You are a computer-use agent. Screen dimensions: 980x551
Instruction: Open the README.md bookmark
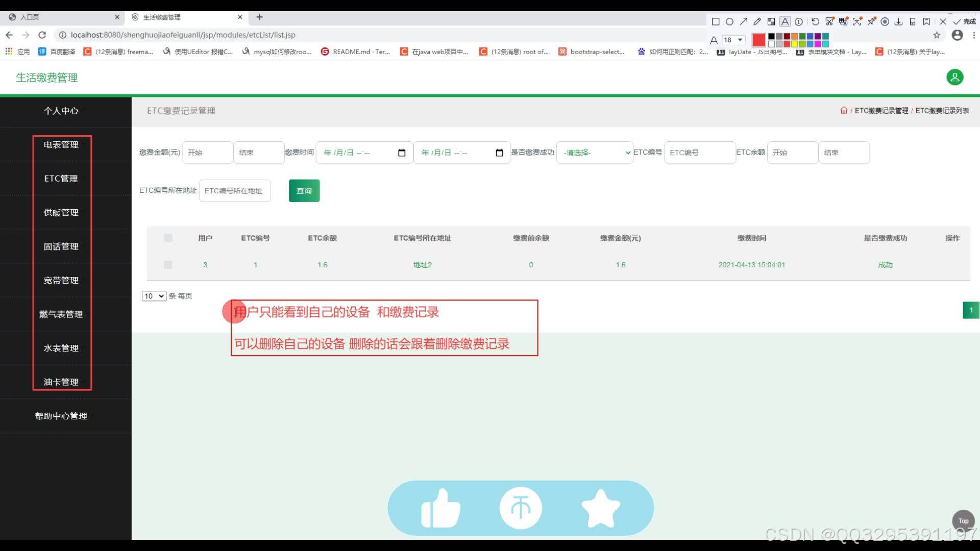point(355,52)
